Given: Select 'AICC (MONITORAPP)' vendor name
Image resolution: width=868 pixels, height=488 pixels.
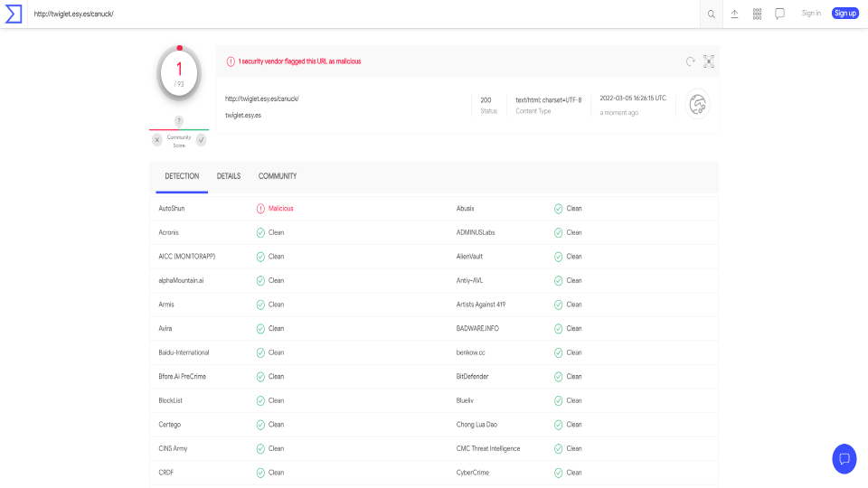Looking at the screenshot, I should pos(186,257).
